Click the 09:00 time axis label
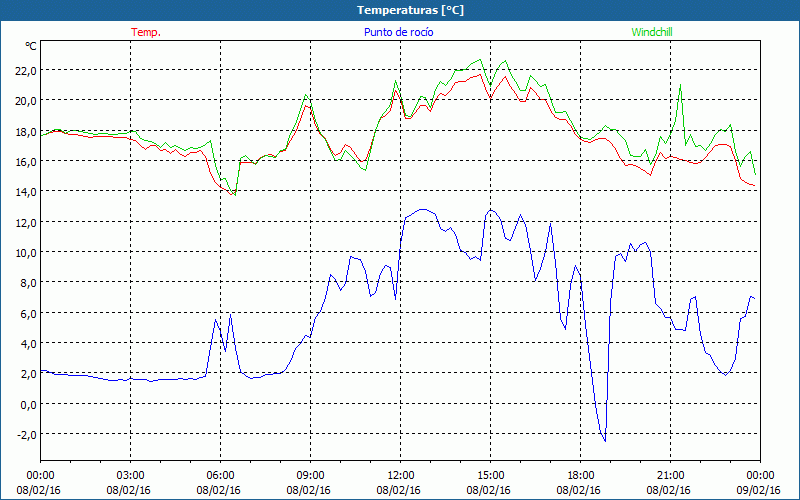 (310, 476)
